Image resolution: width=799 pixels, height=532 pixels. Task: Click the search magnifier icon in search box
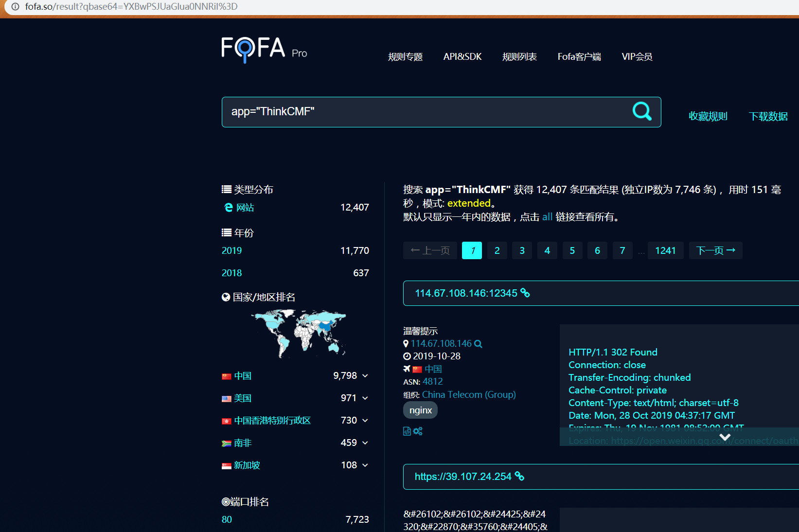[x=641, y=111]
